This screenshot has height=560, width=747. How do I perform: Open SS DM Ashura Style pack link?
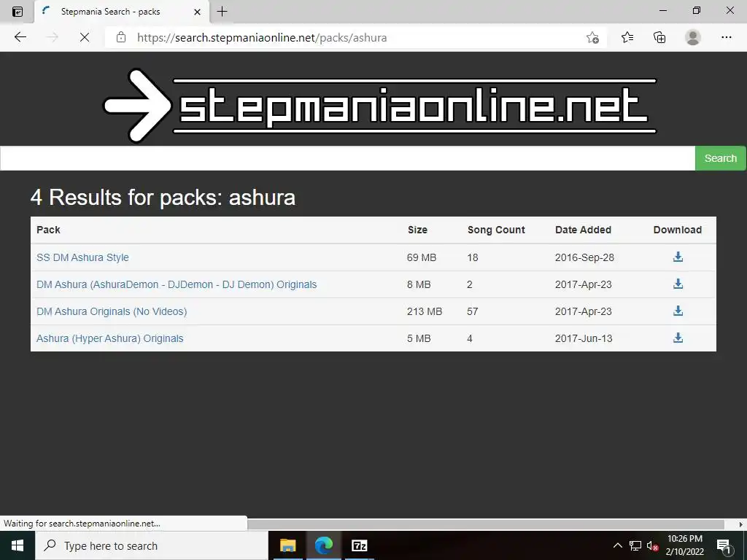pos(82,257)
